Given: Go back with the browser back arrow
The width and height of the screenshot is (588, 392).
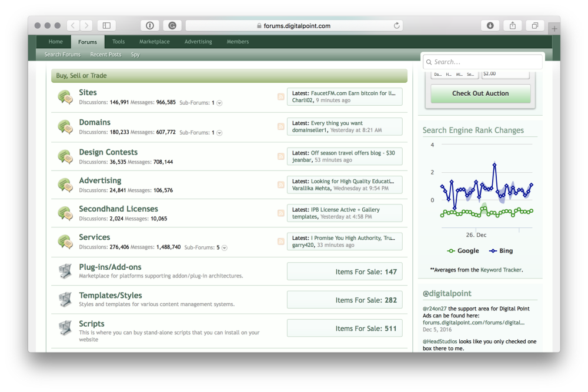Looking at the screenshot, I should (73, 25).
